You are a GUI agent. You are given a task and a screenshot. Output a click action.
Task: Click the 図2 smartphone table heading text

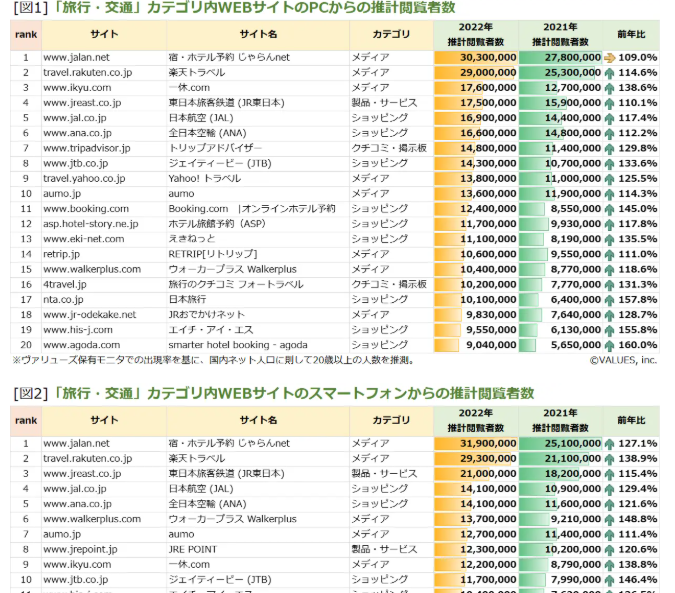(274, 393)
